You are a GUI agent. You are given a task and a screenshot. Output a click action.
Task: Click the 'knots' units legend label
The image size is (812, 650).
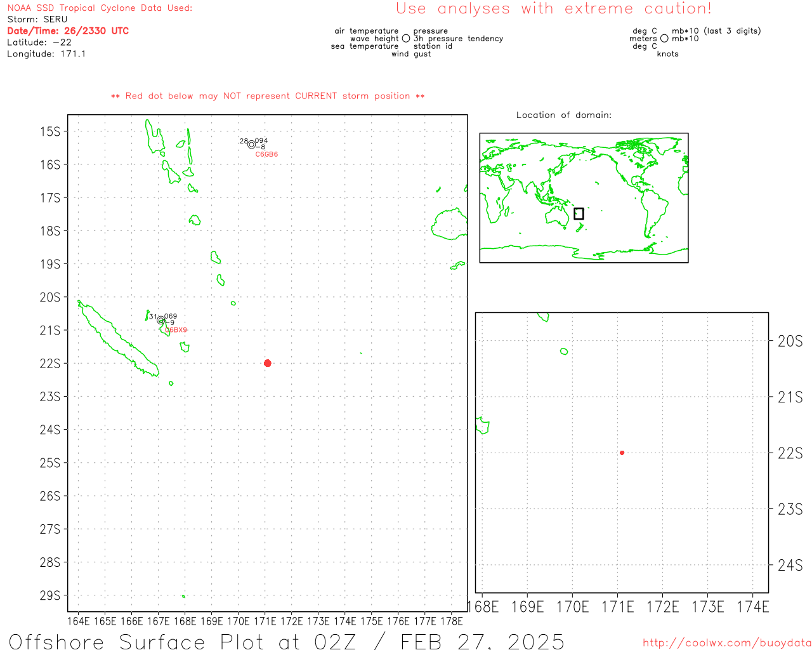pos(668,54)
